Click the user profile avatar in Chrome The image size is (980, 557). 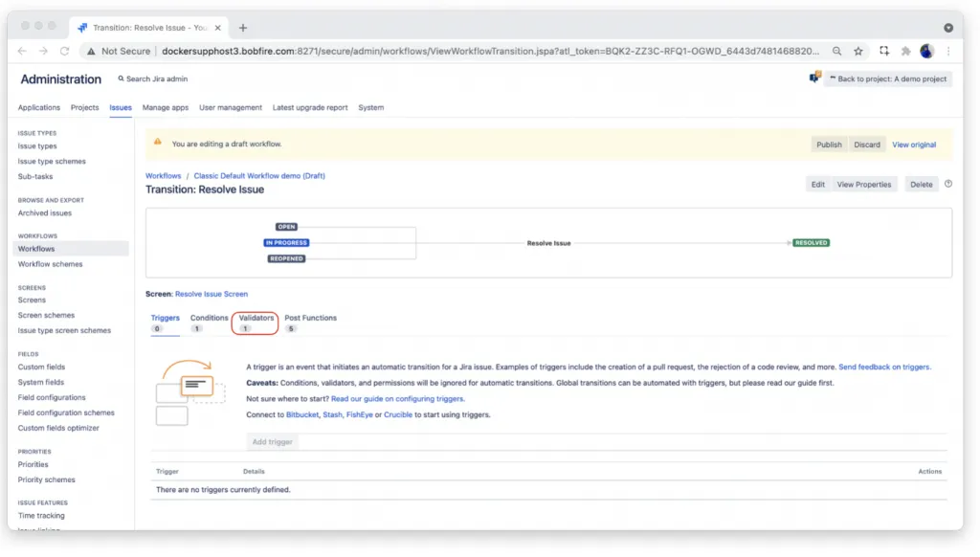coord(926,52)
